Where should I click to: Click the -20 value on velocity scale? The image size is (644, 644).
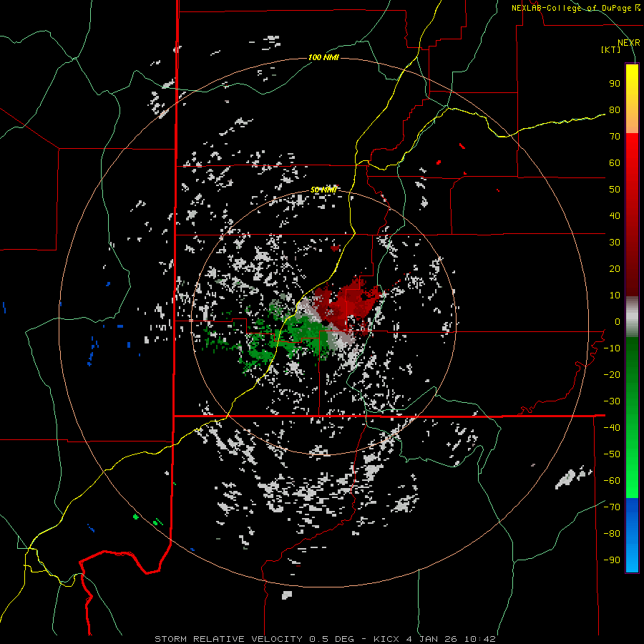pos(612,375)
